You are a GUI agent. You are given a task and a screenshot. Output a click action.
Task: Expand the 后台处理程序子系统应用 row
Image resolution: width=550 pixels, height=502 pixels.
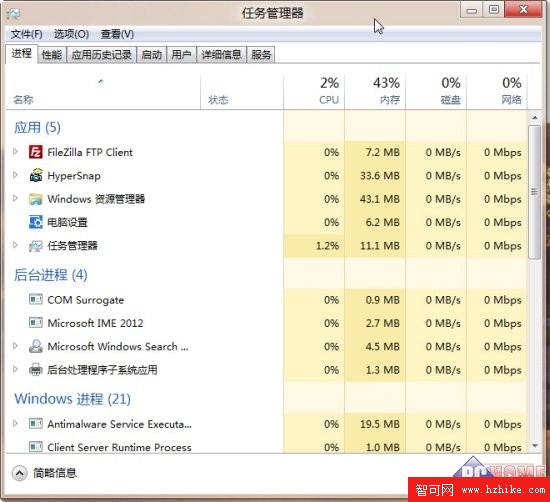15,369
